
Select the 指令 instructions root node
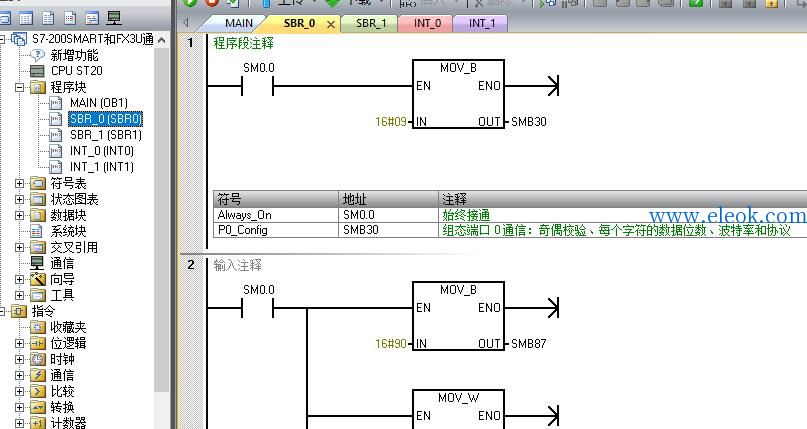tap(43, 311)
